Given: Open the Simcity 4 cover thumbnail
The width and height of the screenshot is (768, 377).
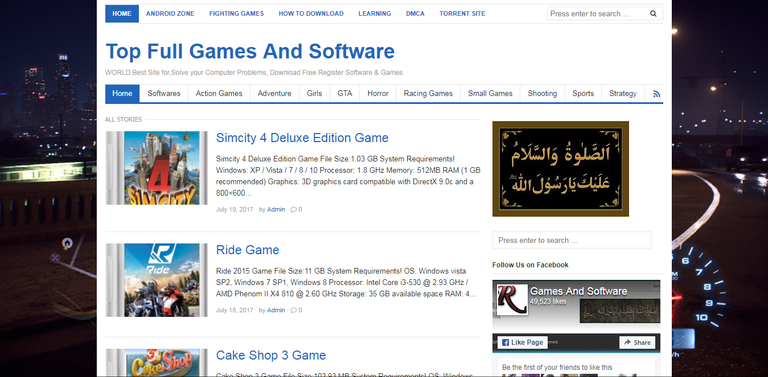Looking at the screenshot, I should 156,168.
